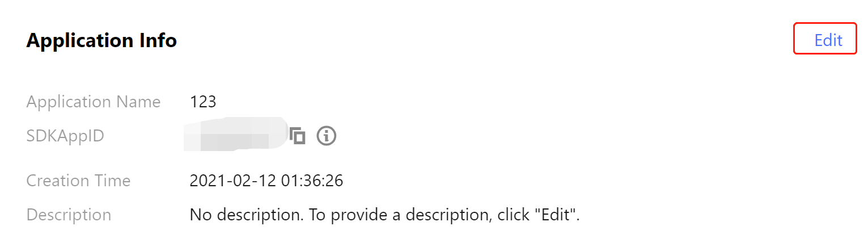
Task: Click the info icon next to SDKAppID
Action: 327,136
